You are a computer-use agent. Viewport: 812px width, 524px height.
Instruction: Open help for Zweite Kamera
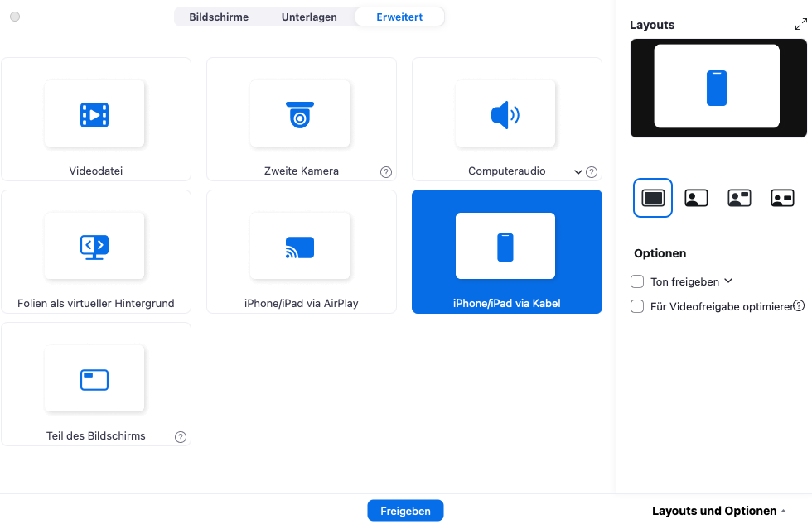click(386, 171)
